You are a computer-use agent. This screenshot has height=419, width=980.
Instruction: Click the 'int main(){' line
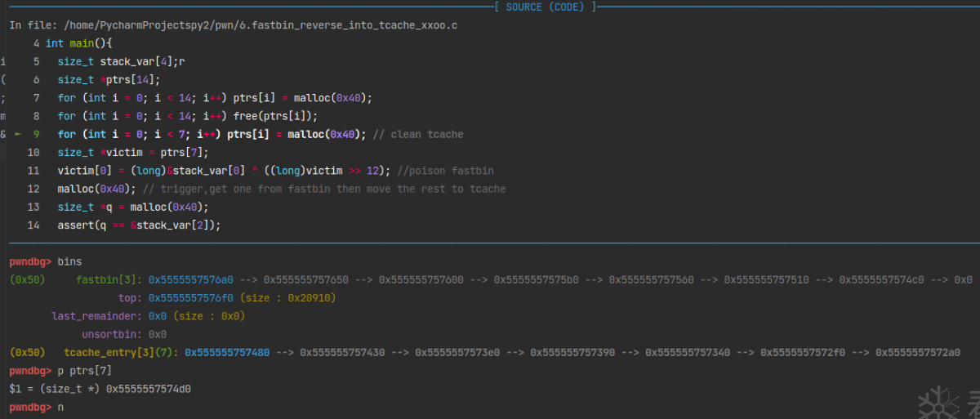[78, 43]
